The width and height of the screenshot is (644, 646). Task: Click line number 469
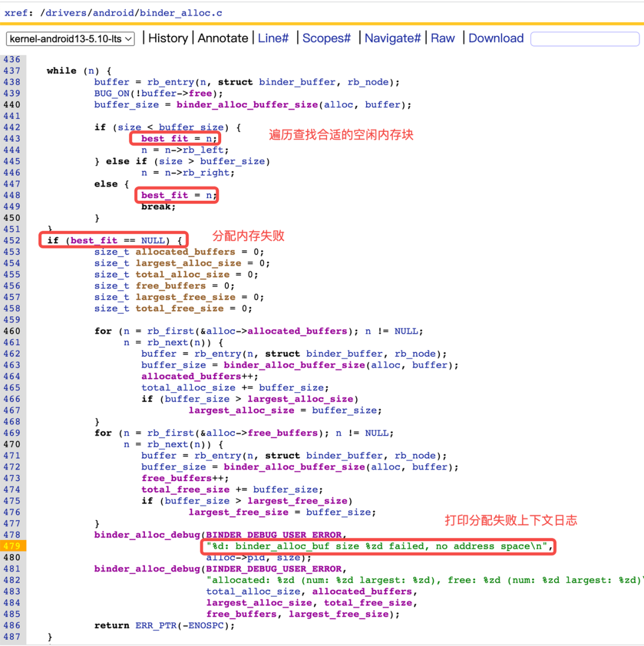[11, 433]
